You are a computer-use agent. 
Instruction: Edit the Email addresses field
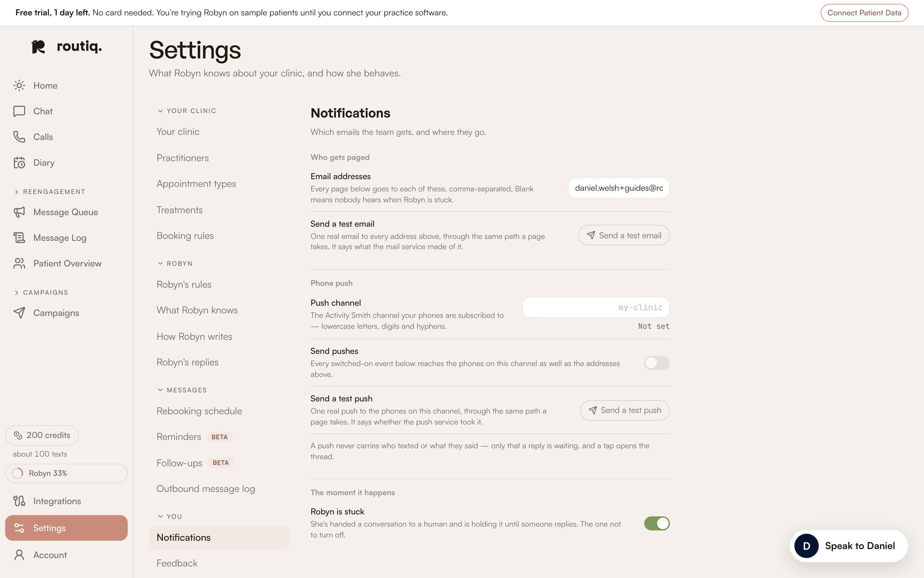point(619,188)
